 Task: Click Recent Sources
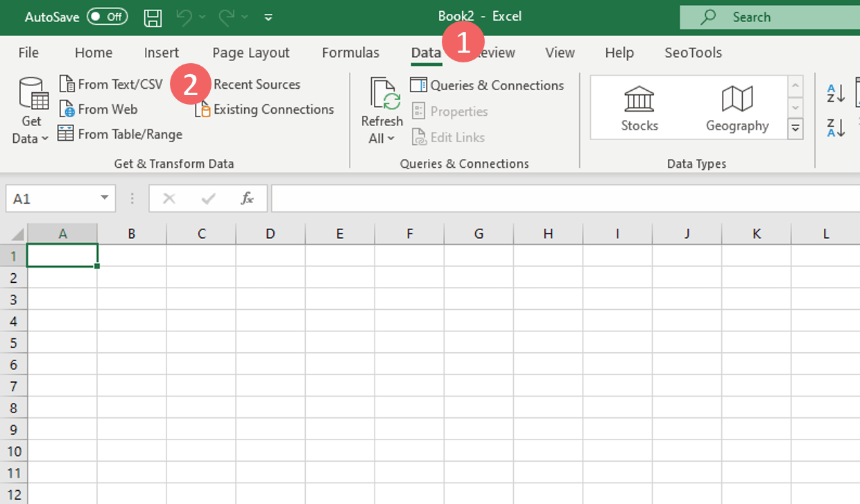pos(257,84)
